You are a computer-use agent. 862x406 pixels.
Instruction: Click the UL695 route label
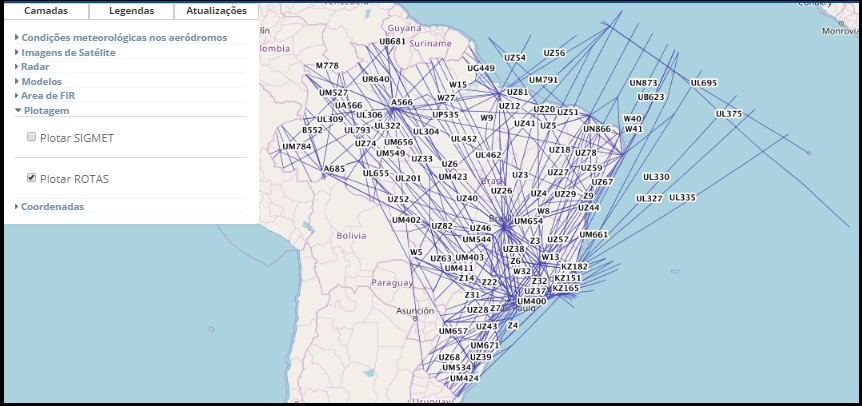[704, 83]
